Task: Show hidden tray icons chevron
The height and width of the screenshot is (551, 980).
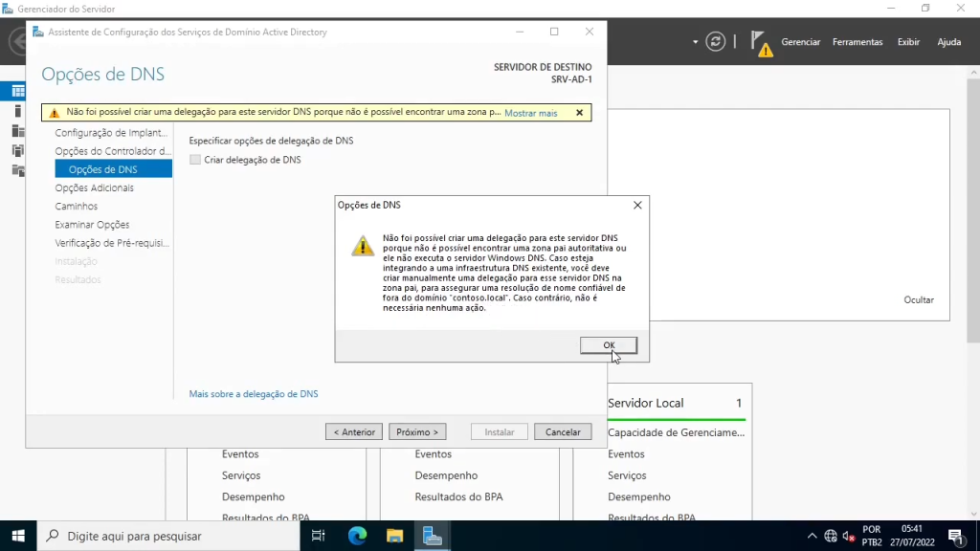Action: tap(812, 536)
